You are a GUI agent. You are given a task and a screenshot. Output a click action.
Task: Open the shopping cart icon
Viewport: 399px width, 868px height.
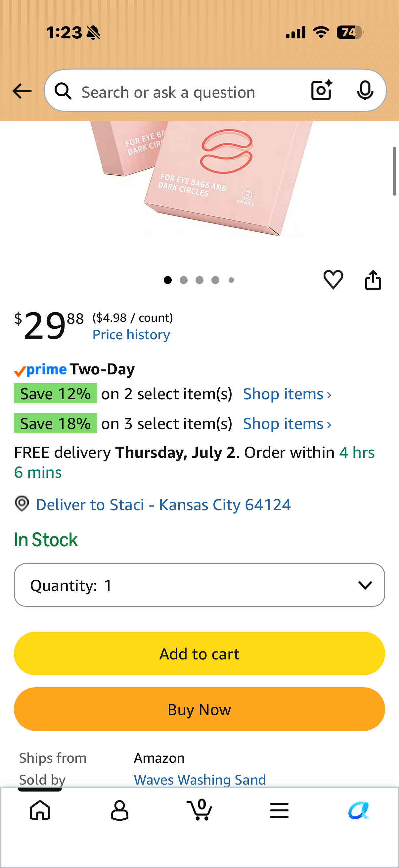point(199,809)
